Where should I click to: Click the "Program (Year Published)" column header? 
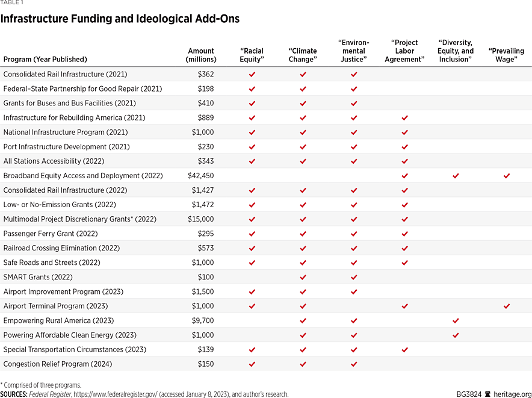point(45,60)
